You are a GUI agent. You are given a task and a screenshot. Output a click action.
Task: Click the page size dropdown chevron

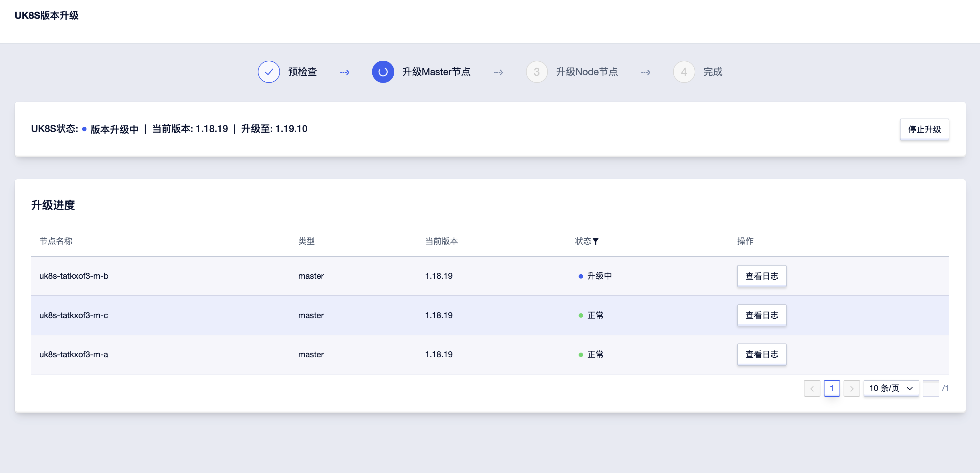[x=910, y=388]
